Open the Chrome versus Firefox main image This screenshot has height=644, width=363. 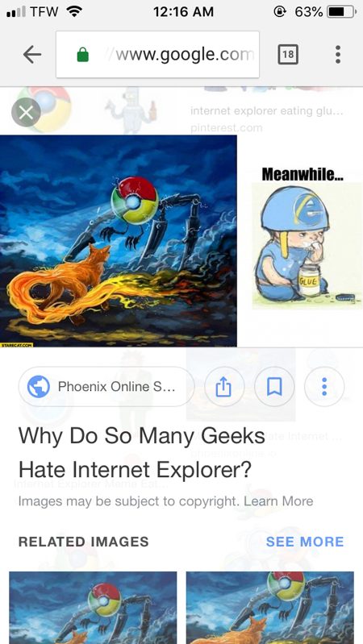click(x=119, y=241)
